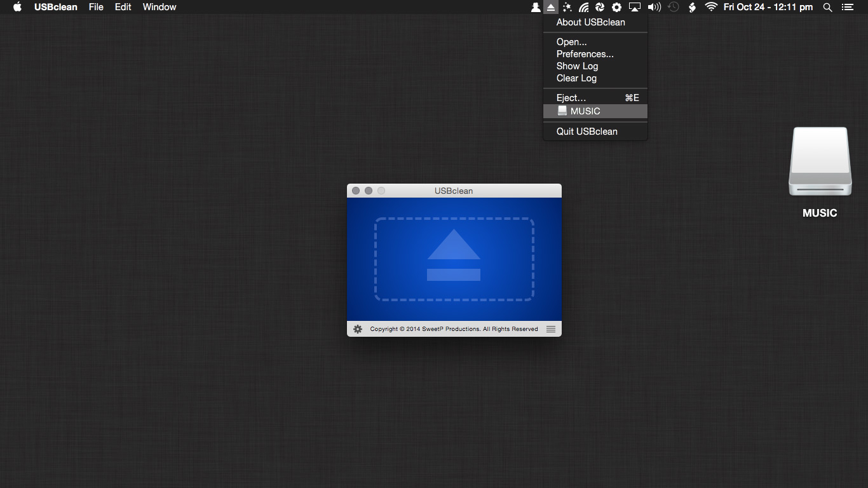Select Show Log menu entry
This screenshot has width=868, height=488.
point(595,66)
